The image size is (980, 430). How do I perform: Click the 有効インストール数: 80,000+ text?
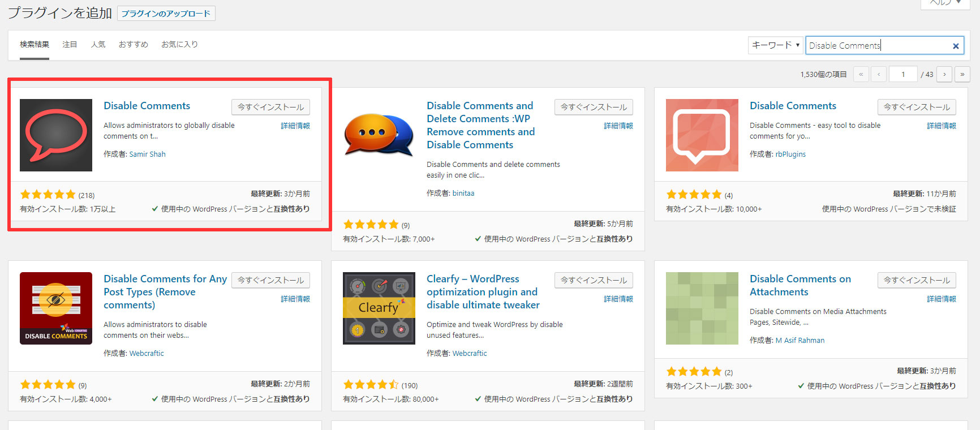390,399
